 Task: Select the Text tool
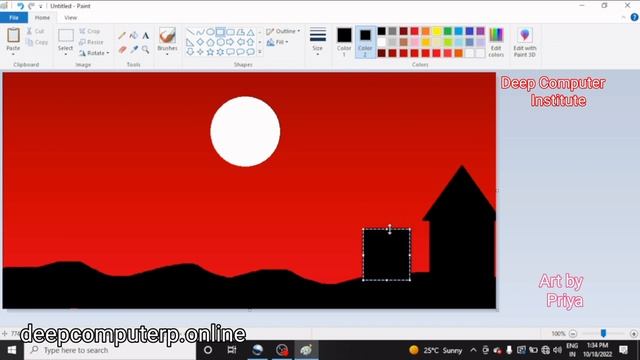145,36
